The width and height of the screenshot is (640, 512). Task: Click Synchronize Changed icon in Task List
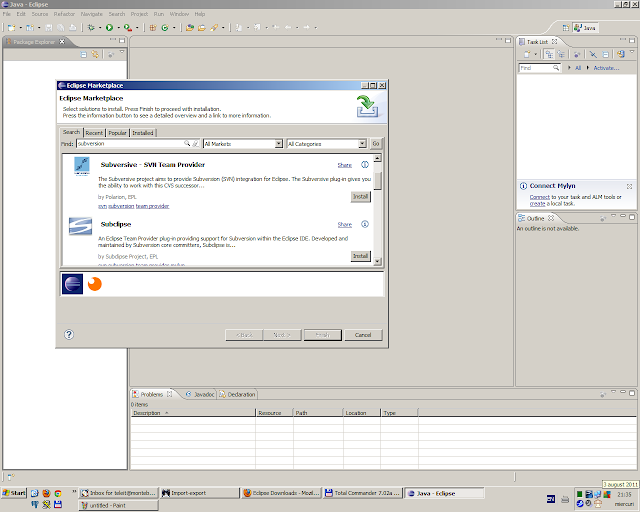click(621, 54)
